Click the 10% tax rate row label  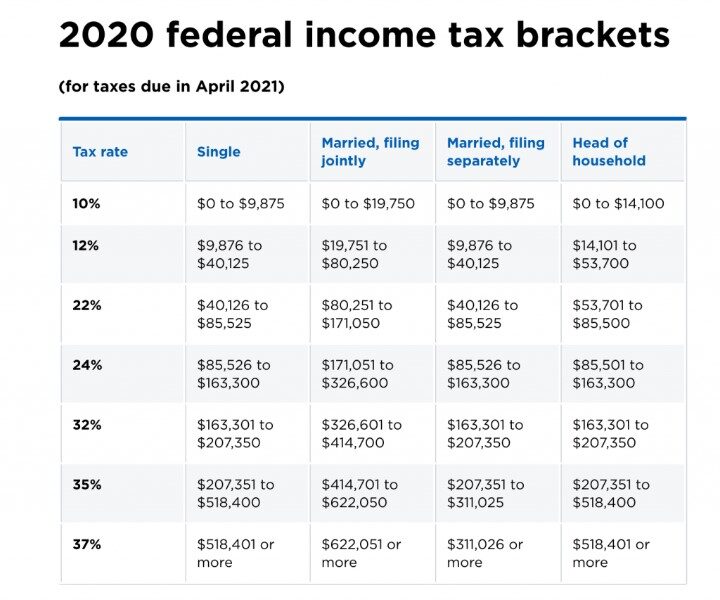tap(87, 204)
